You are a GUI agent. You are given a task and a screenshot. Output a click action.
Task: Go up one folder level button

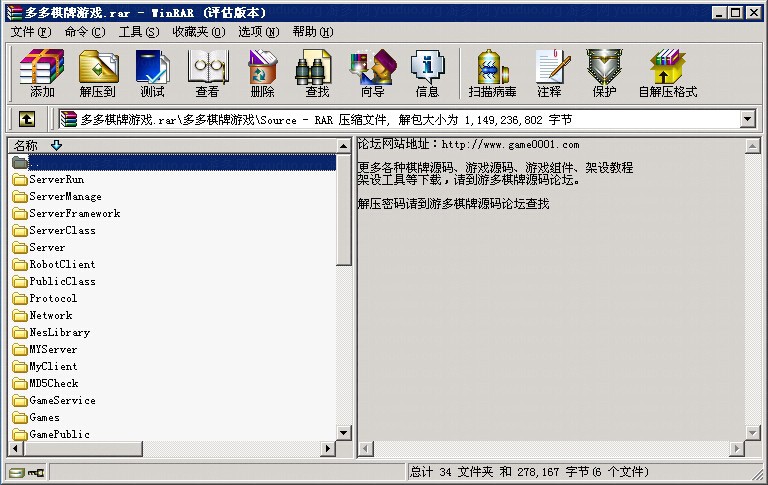(x=26, y=119)
